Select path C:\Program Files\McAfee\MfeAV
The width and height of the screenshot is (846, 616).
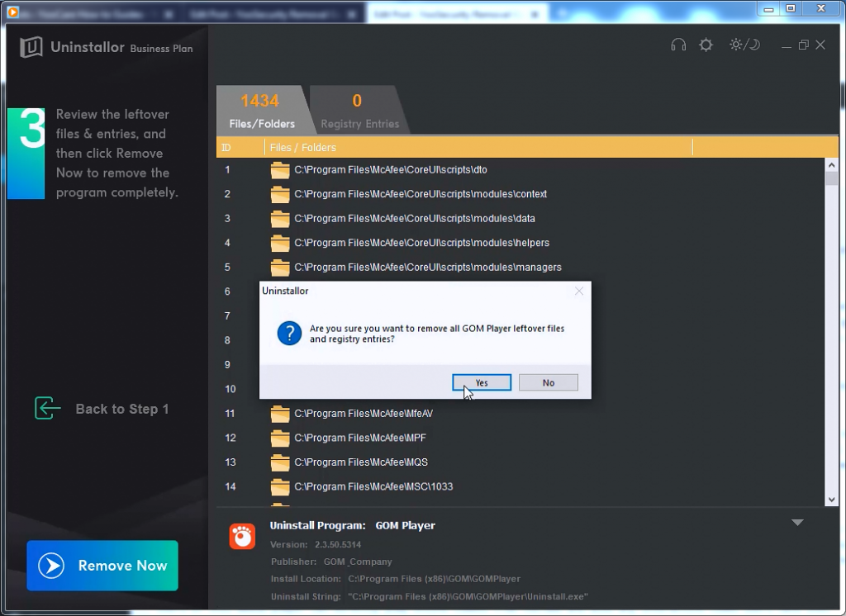(364, 414)
